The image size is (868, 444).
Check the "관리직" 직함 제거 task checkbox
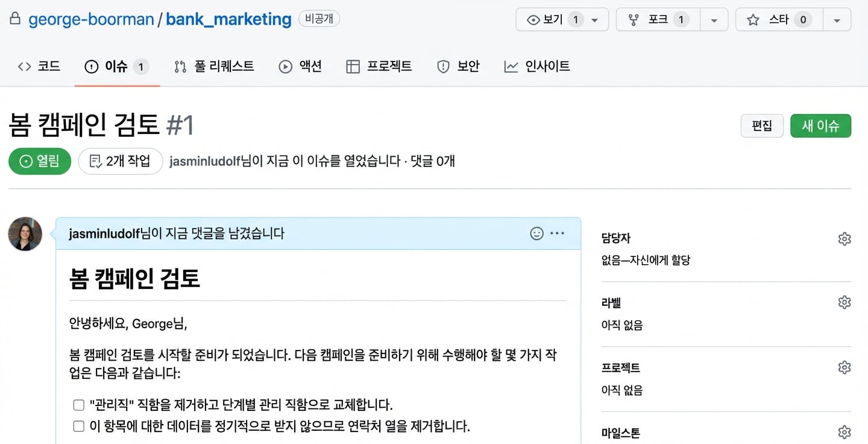pyautogui.click(x=78, y=405)
